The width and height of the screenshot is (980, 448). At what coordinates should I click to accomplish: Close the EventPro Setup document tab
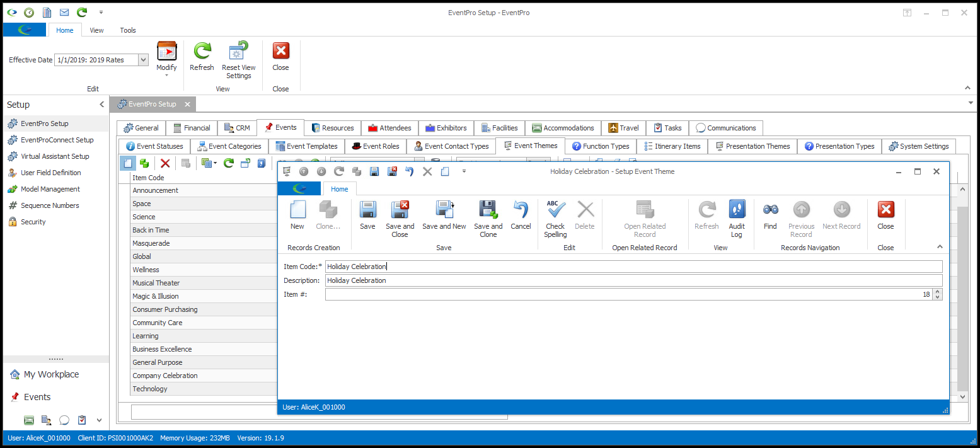[187, 104]
